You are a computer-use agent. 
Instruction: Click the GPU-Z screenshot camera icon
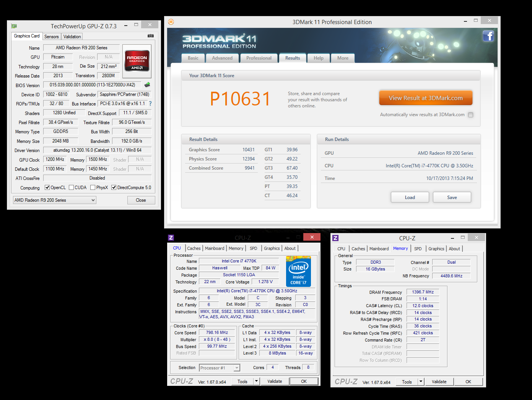pyautogui.click(x=151, y=36)
